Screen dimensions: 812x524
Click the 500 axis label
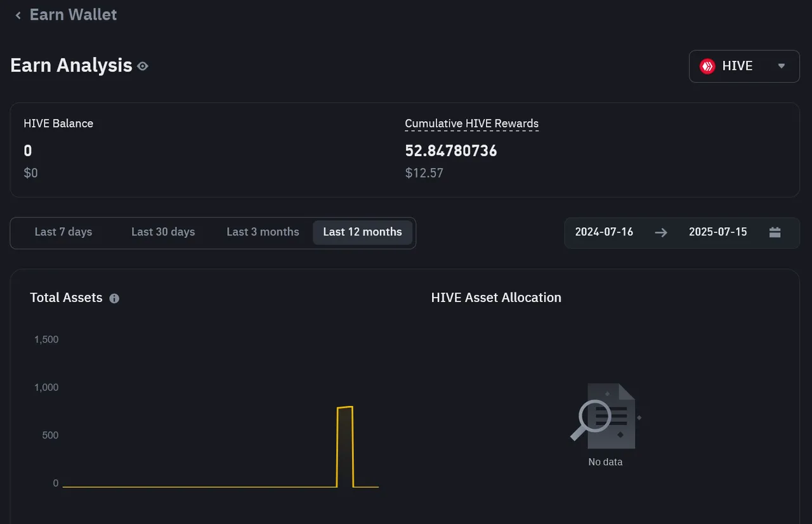coord(51,435)
